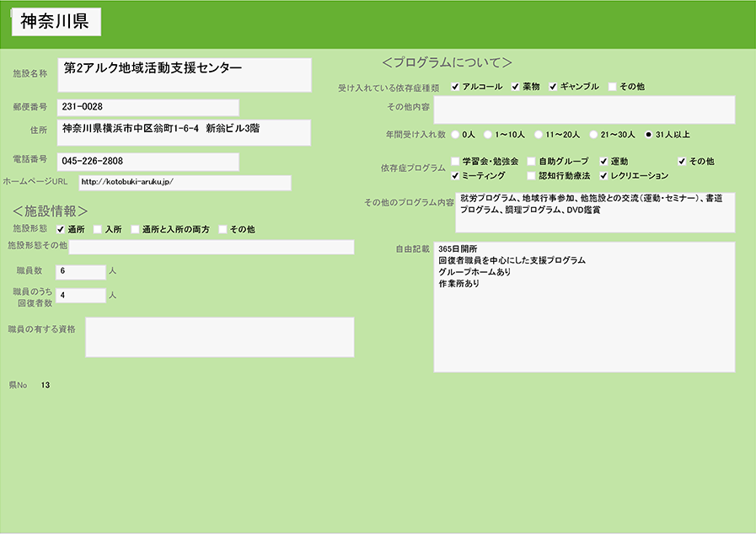756x534 pixels.
Task: Select the 31人以上 radio button
Action: pyautogui.click(x=648, y=134)
